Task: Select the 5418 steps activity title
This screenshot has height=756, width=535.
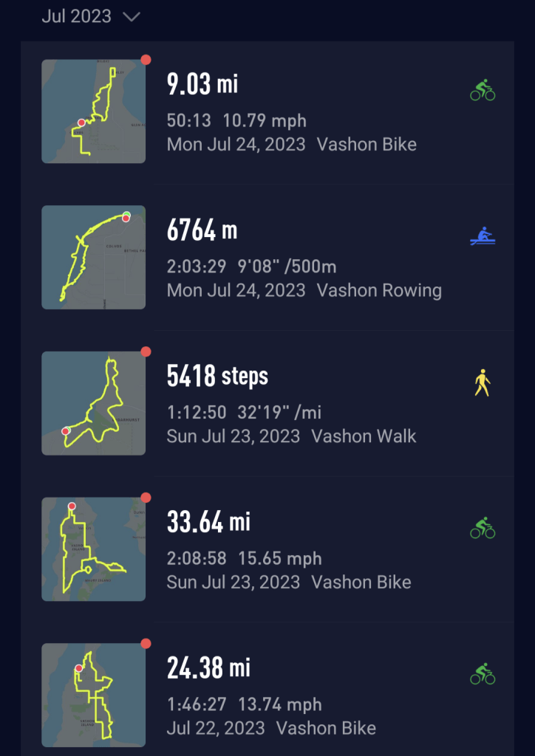Action: coord(217,377)
